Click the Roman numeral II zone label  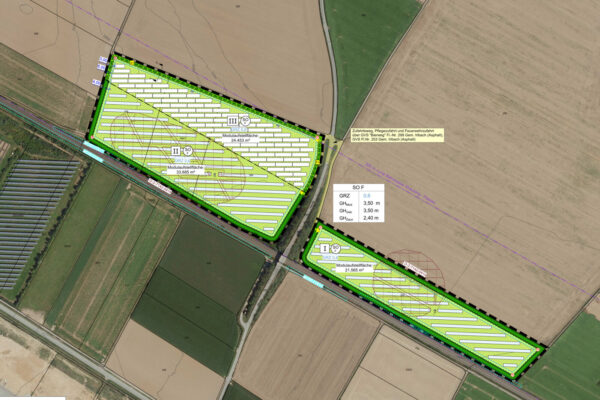(176, 151)
